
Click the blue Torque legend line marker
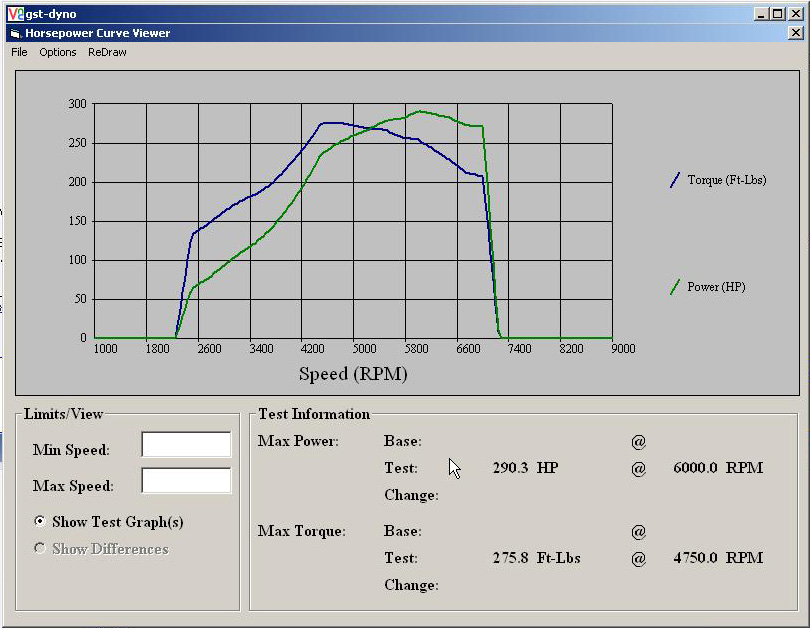click(675, 181)
